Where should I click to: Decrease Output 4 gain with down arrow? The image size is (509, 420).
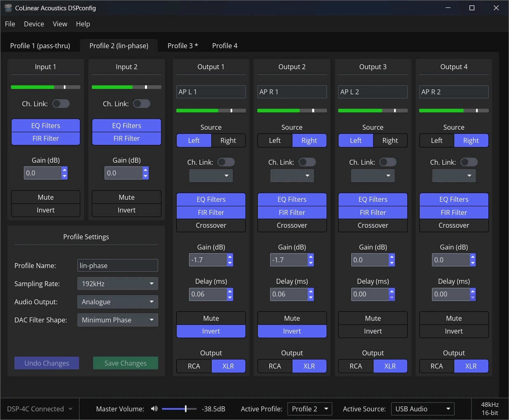[473, 263]
